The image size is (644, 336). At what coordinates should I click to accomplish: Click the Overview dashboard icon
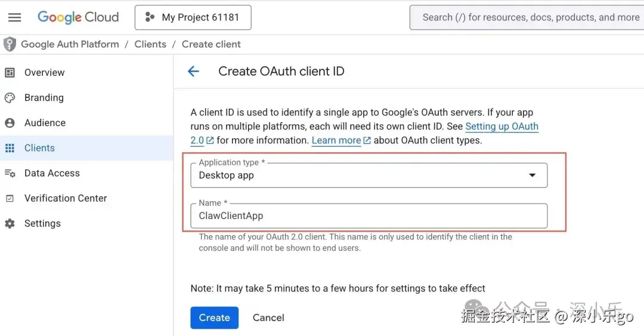coord(10,73)
